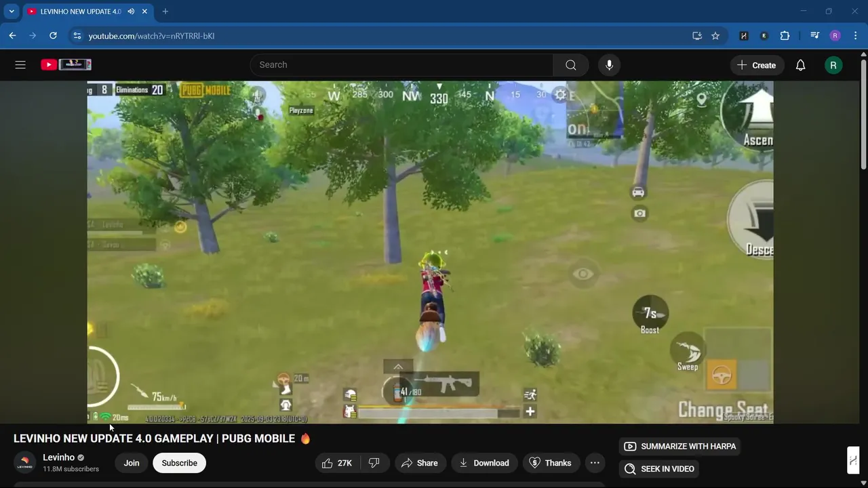Open the media controls icon in toolbar

pos(815,36)
